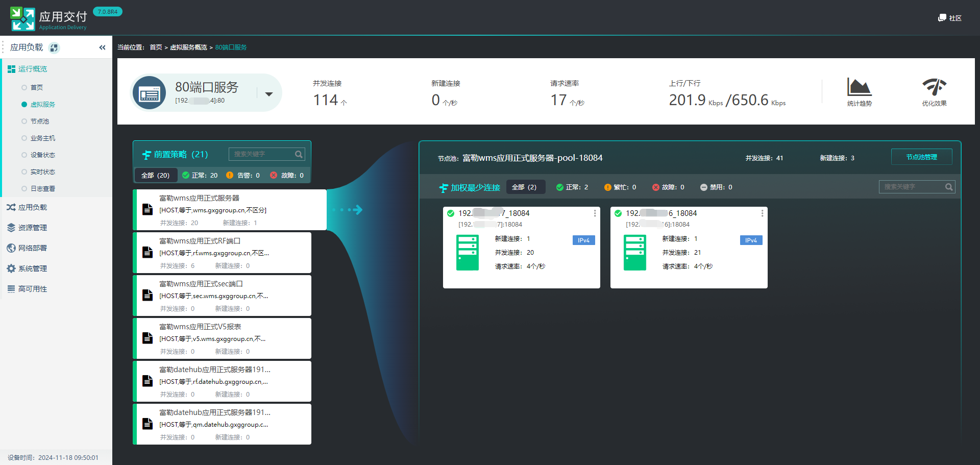
Task: Show nodes with 故障 status filter
Action: coord(668,187)
